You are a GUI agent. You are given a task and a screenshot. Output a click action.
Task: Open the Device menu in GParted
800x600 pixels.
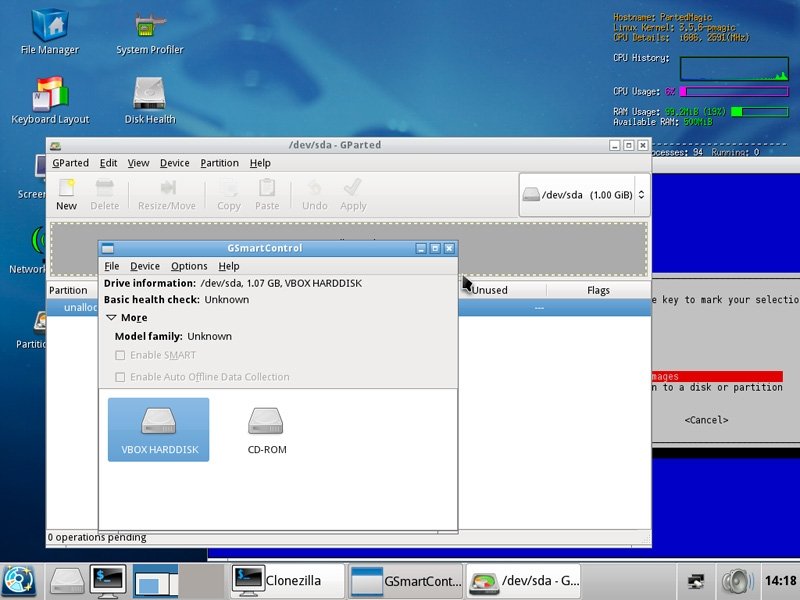coord(174,163)
